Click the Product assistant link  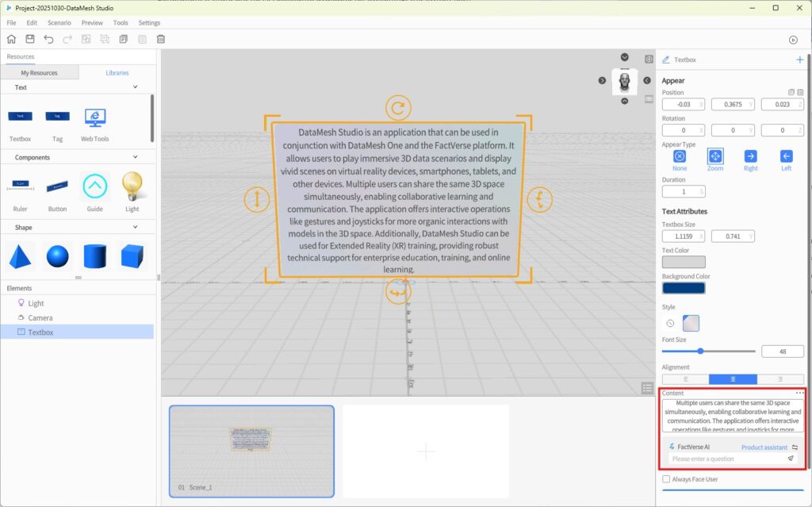(x=764, y=447)
